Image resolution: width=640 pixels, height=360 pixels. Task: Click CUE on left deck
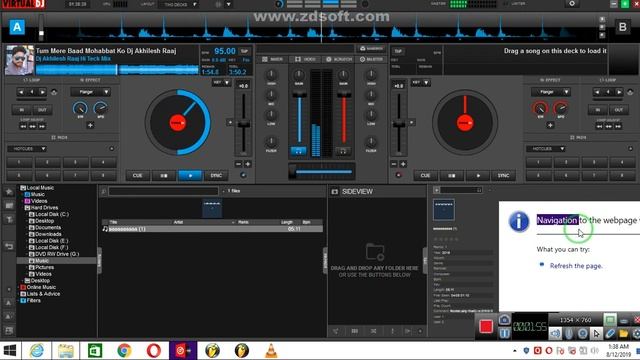pos(138,176)
